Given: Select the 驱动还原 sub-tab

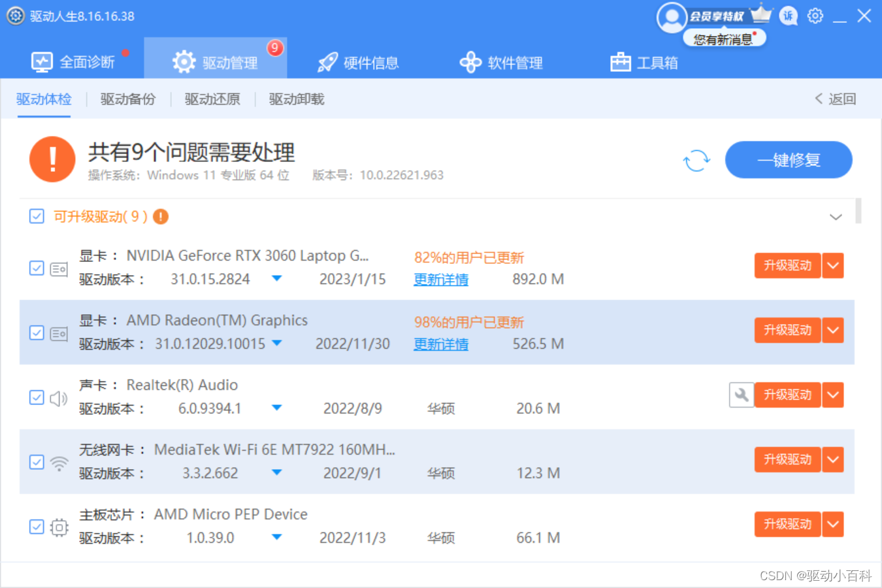Looking at the screenshot, I should tap(212, 99).
